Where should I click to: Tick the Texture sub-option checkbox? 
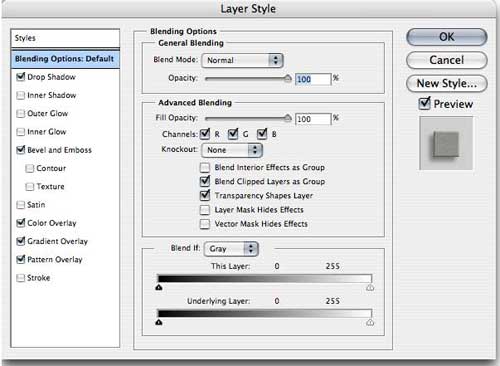(30, 187)
